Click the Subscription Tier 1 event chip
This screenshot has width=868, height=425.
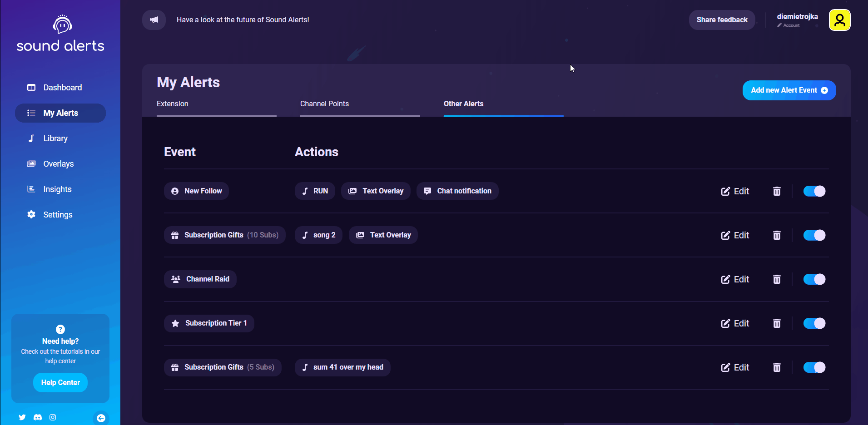[x=209, y=323]
